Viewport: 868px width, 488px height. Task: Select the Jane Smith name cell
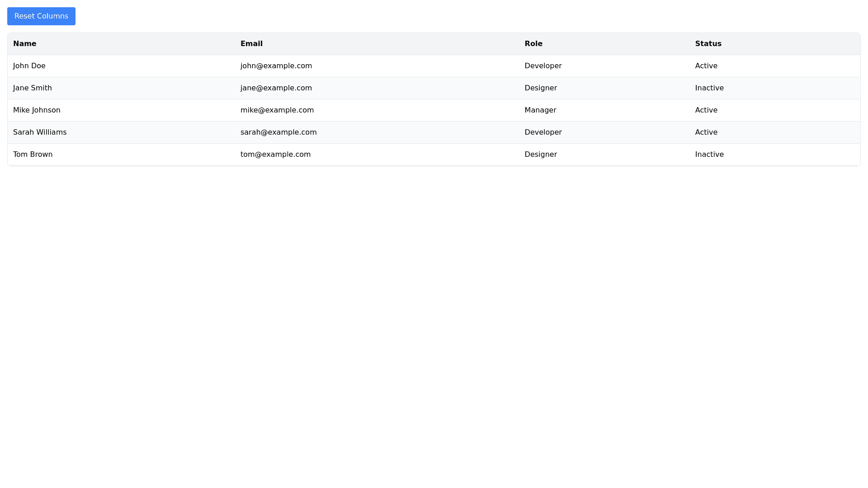point(33,88)
